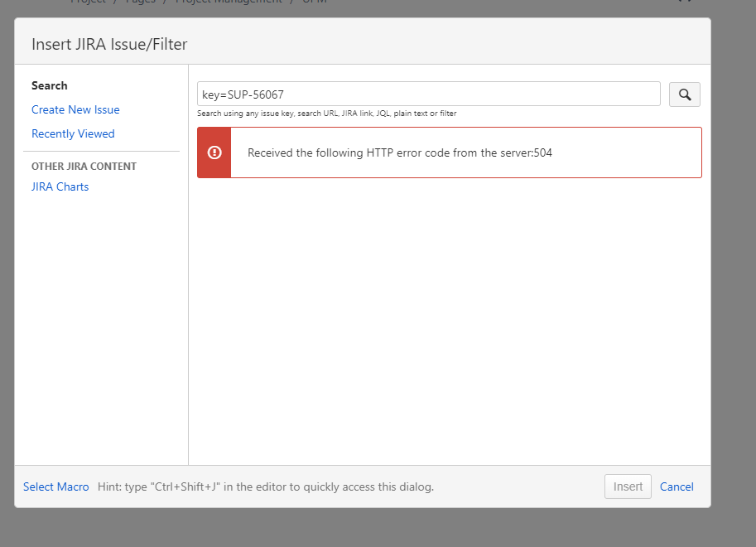Screen dimensions: 756x547
Task: Switch to Recently Viewed issues
Action: pos(73,133)
